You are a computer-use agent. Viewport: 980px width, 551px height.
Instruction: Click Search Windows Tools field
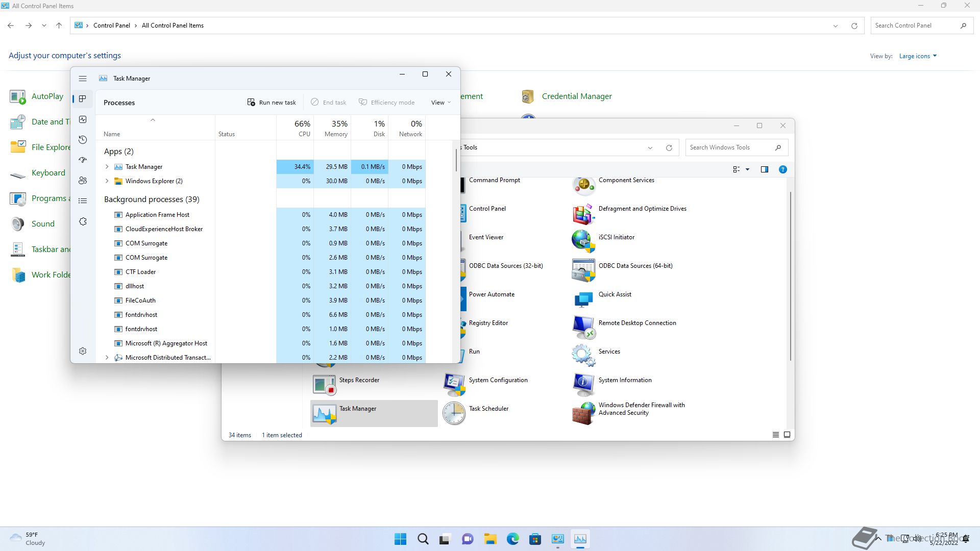pos(737,147)
